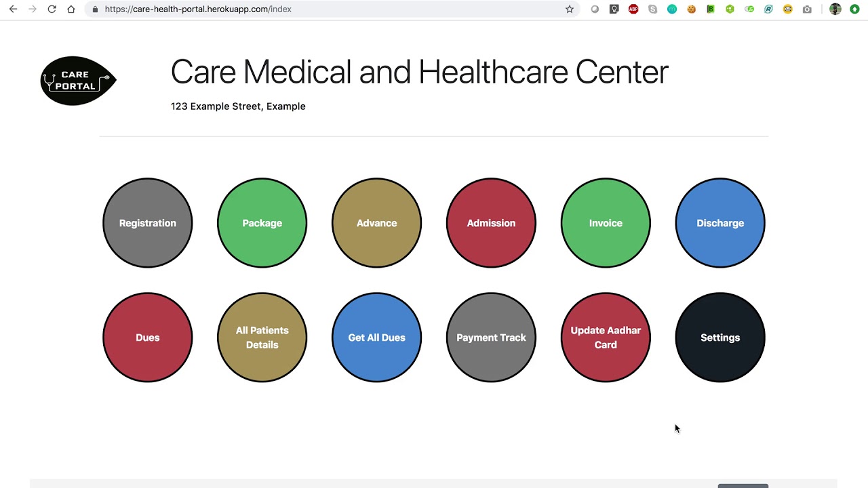Open the Skype extension icon

[x=652, y=9]
